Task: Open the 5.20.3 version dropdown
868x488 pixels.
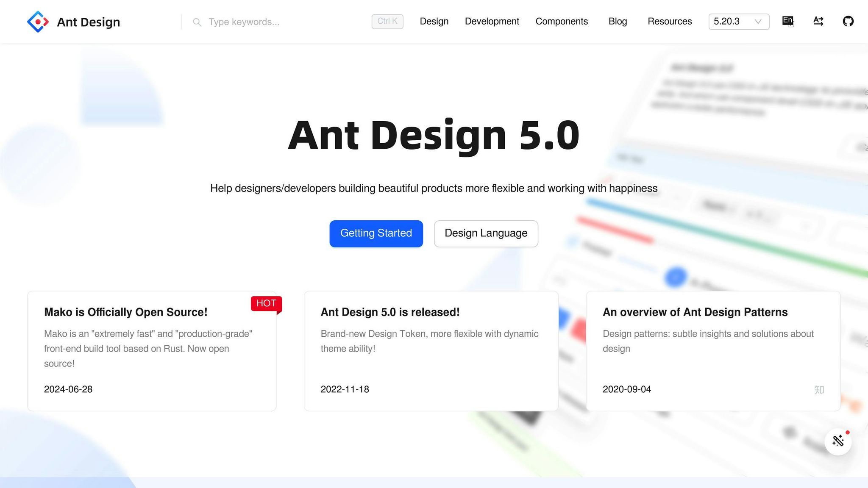Action: [739, 22]
